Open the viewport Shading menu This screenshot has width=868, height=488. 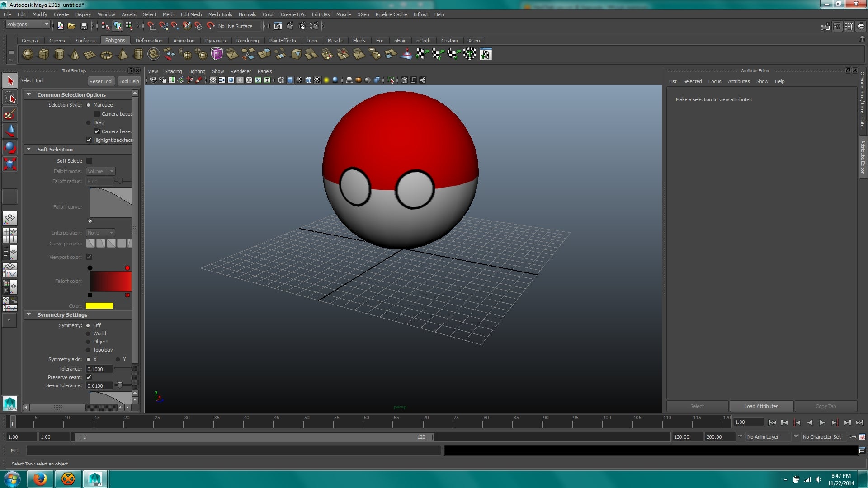pyautogui.click(x=173, y=71)
